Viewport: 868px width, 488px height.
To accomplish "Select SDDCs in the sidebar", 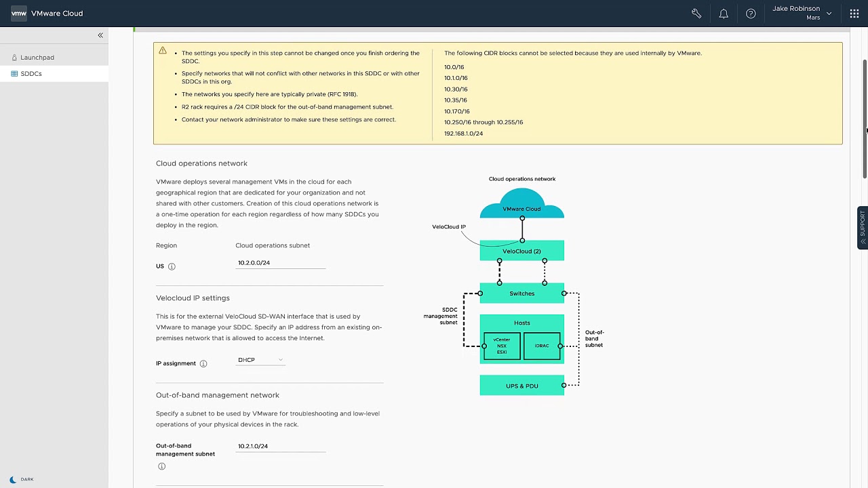I will pyautogui.click(x=31, y=74).
